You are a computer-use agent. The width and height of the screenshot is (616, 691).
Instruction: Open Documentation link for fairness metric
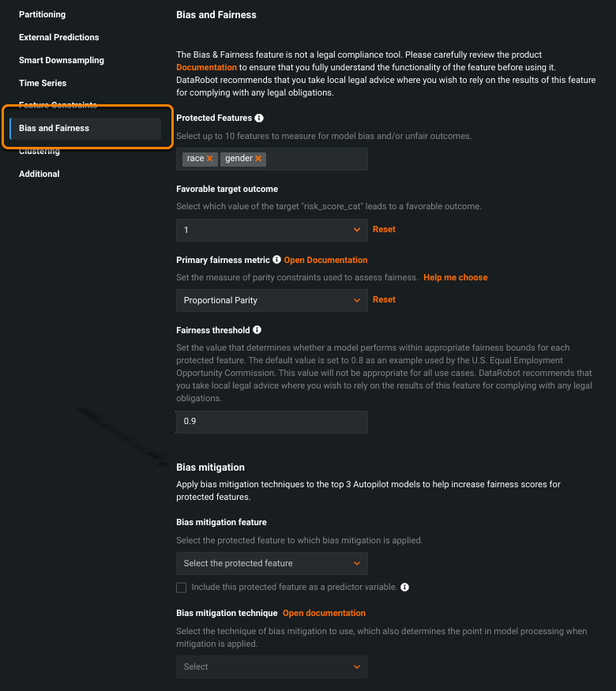click(x=325, y=260)
